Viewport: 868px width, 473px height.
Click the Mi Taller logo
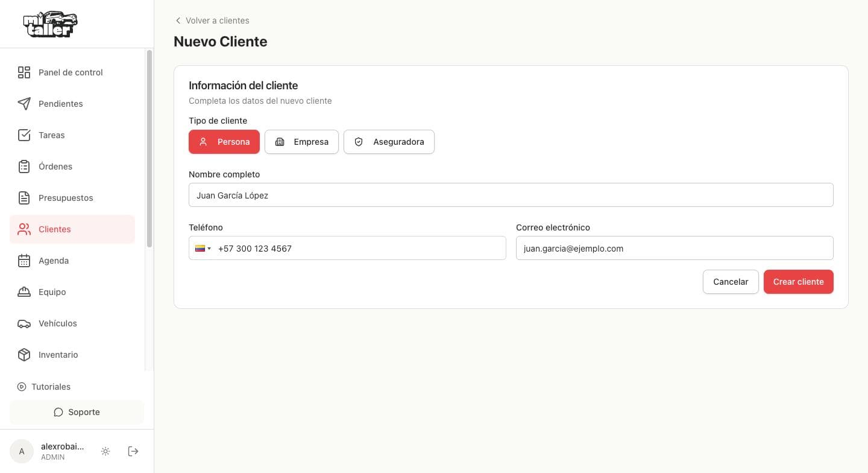click(51, 25)
